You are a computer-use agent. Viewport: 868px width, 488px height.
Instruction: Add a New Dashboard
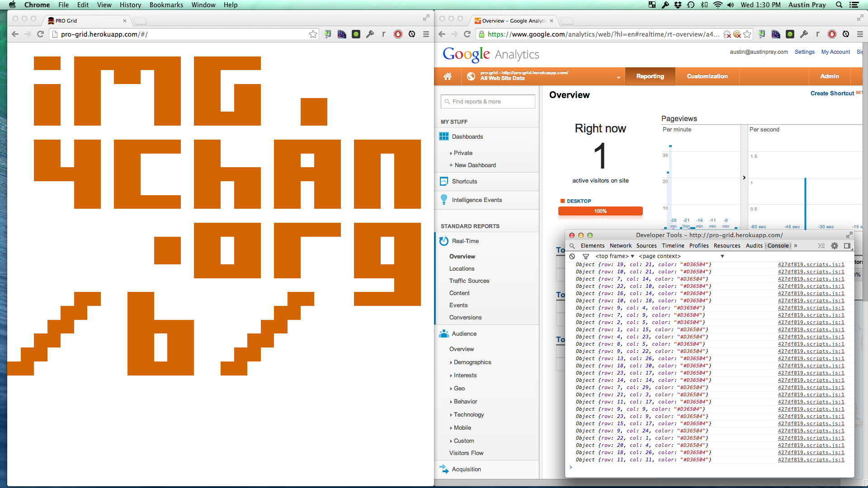472,165
